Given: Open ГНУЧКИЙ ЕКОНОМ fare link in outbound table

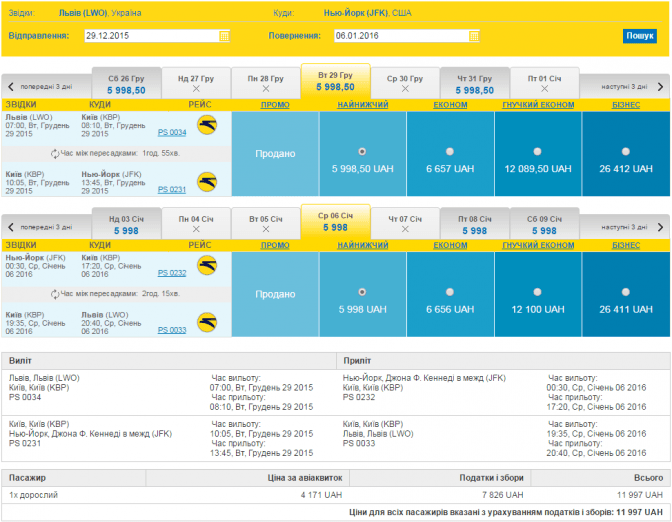Looking at the screenshot, I should coord(538,105).
